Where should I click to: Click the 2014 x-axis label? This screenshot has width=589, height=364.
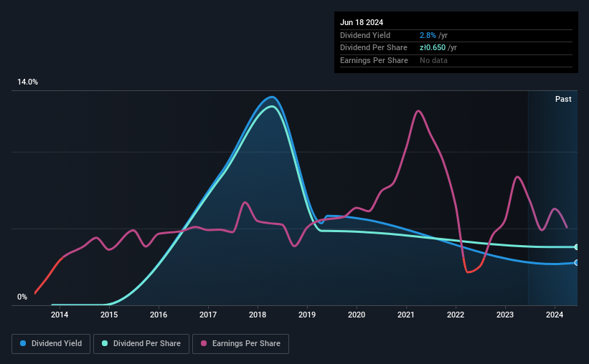click(x=60, y=315)
